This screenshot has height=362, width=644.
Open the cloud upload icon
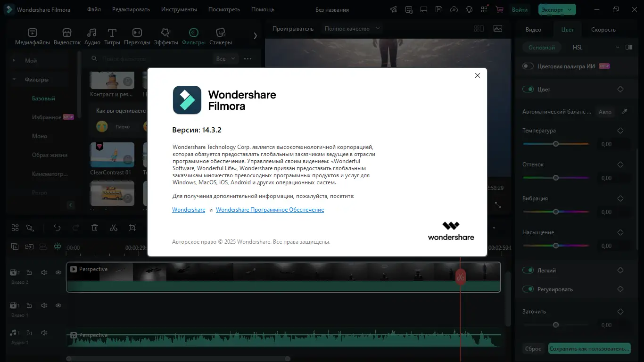[454, 9]
